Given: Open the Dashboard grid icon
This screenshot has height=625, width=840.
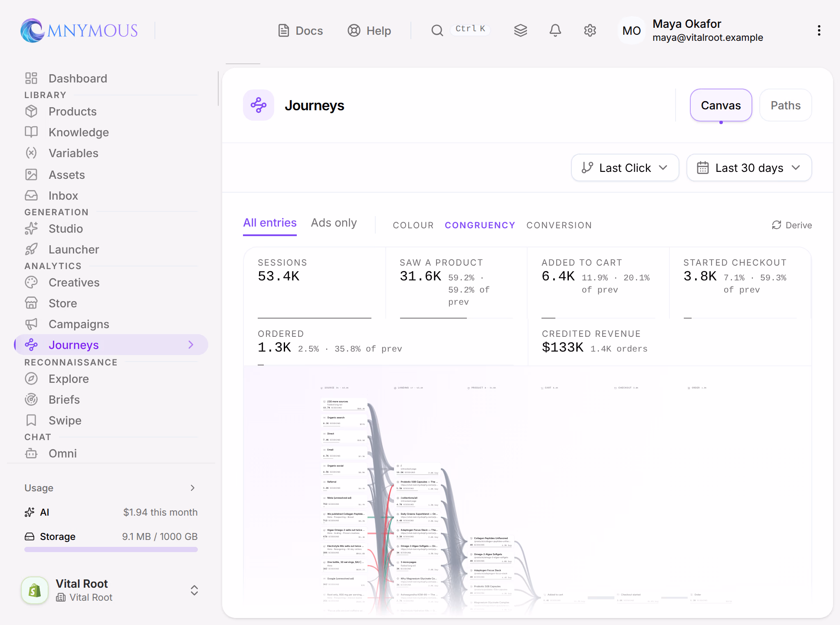Looking at the screenshot, I should pos(31,78).
